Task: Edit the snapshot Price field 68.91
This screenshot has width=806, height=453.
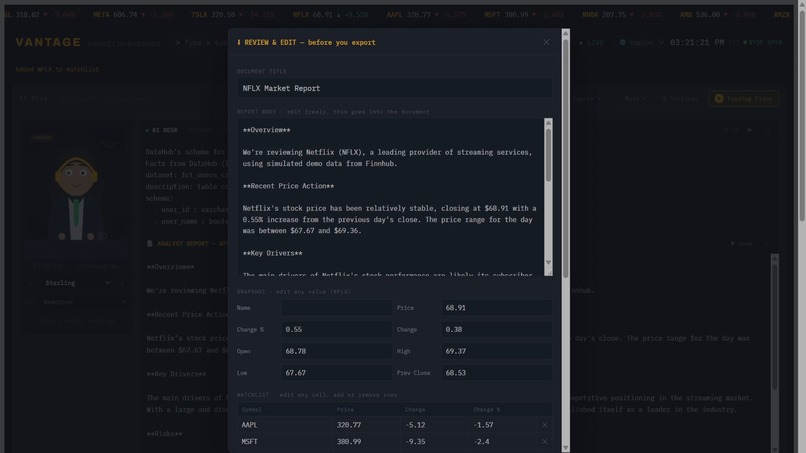Action: point(497,307)
